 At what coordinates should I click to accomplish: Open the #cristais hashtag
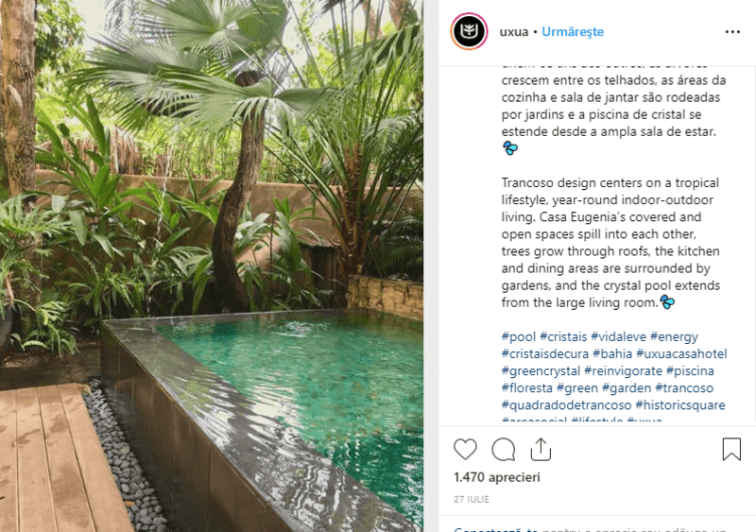point(563,336)
